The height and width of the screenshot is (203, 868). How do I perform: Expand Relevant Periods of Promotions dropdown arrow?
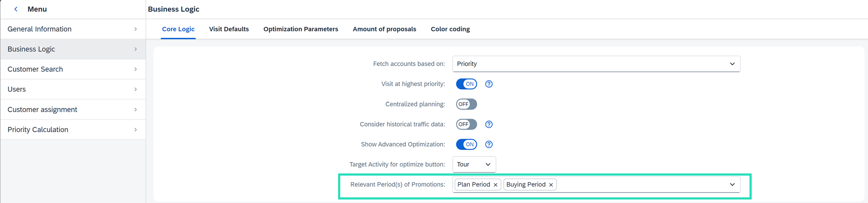click(x=732, y=185)
